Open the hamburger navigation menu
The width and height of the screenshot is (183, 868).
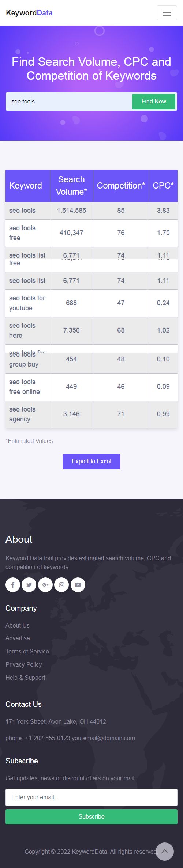pyautogui.click(x=167, y=13)
